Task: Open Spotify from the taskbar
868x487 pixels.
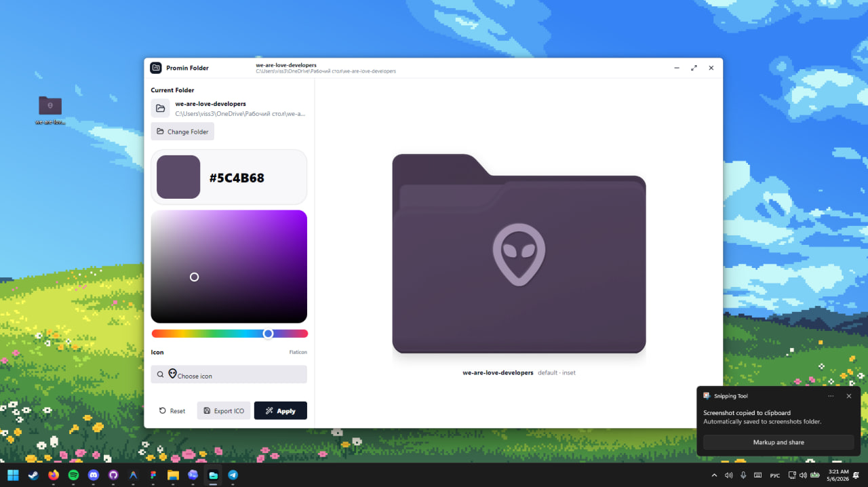Action: tap(73, 475)
